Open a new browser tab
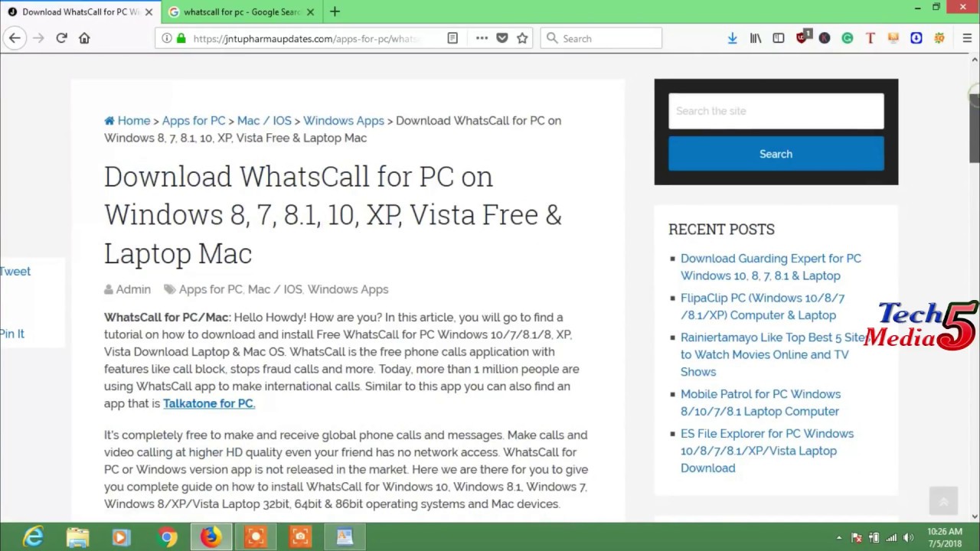Screen dimensions: 980x551 335,11
